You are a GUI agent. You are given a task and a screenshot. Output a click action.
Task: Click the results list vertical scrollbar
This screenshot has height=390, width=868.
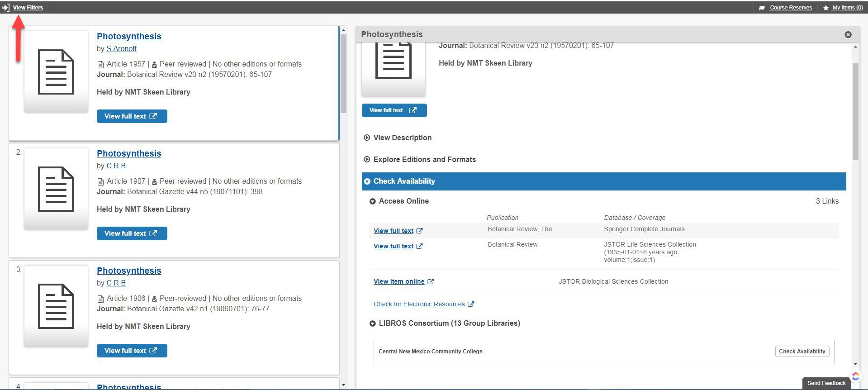343,72
